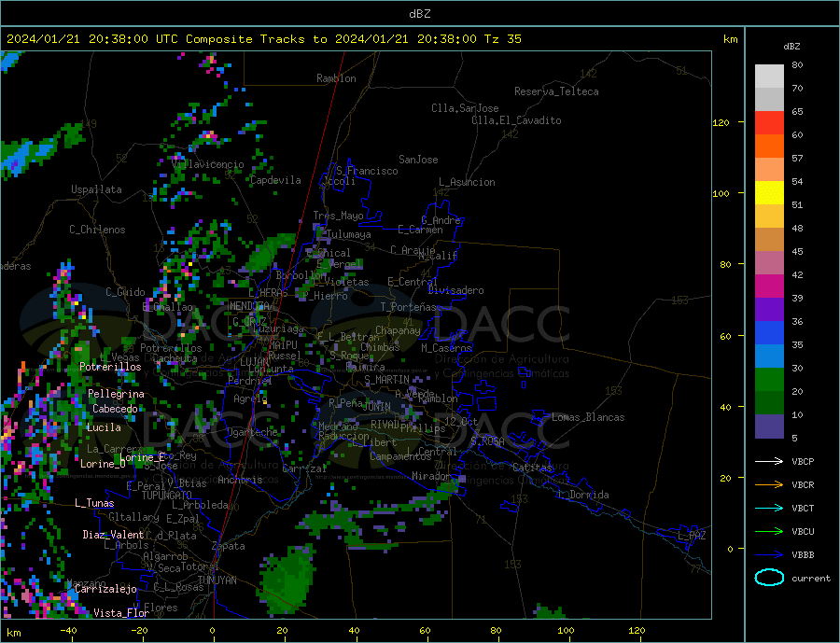This screenshot has width=840, height=643.
Task: Click the C_Chilenos label
Action: click(97, 230)
